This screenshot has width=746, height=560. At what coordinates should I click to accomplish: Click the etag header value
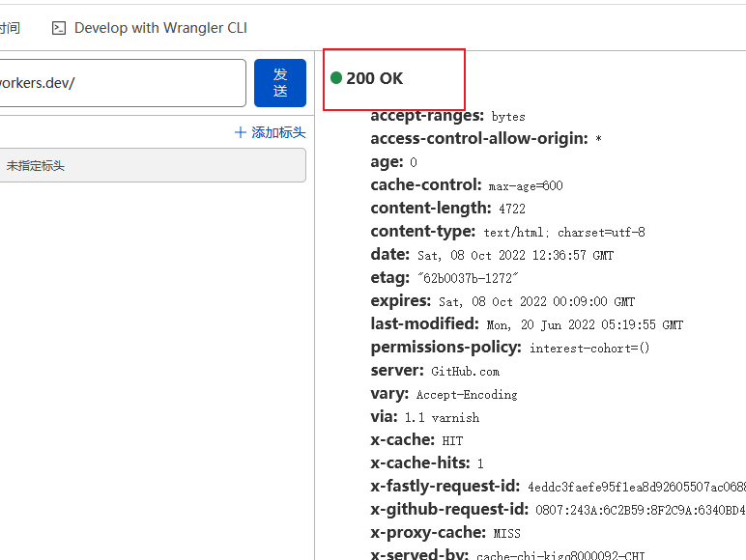tap(468, 278)
